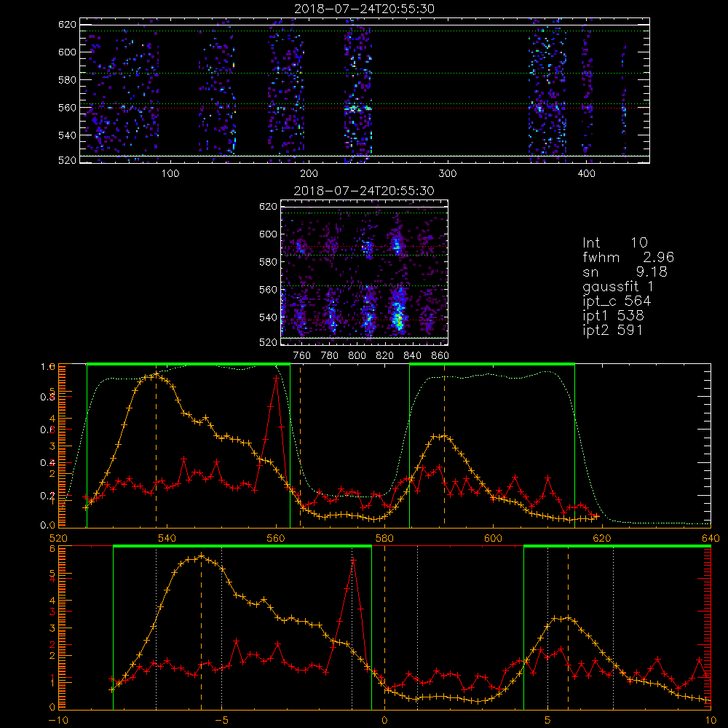
Task: Select the 'ipt1 538' readout line
Action: click(x=613, y=316)
